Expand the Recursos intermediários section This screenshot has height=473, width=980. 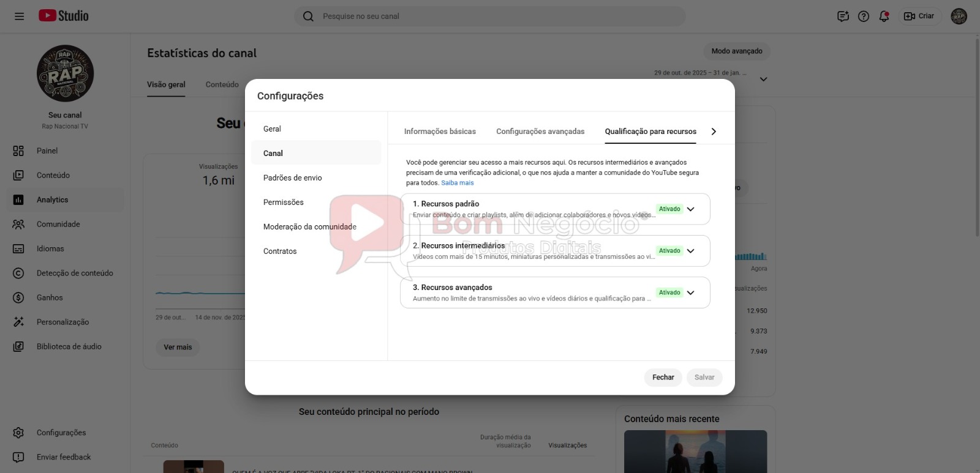click(690, 251)
